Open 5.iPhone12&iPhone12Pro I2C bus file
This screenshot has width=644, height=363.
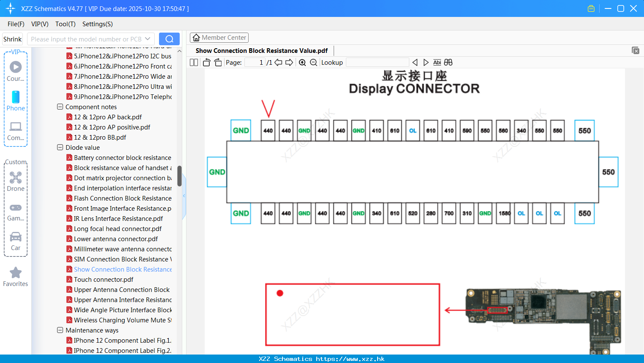pyautogui.click(x=119, y=56)
